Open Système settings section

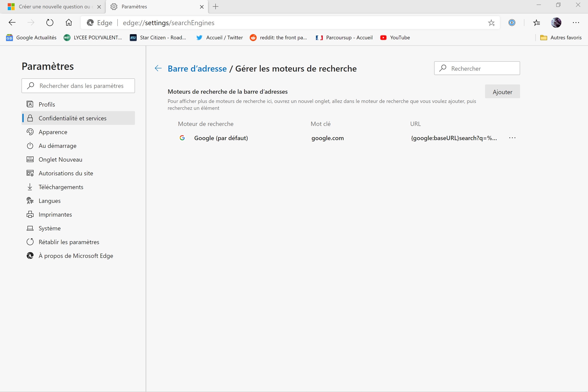(x=78, y=228)
